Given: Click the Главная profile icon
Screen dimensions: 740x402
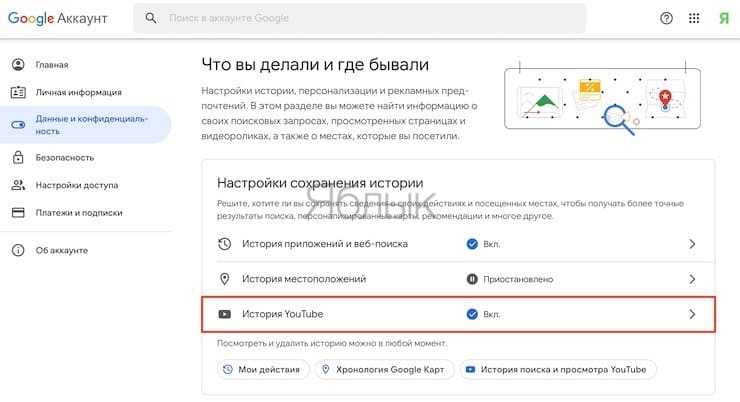Looking at the screenshot, I should (18, 65).
